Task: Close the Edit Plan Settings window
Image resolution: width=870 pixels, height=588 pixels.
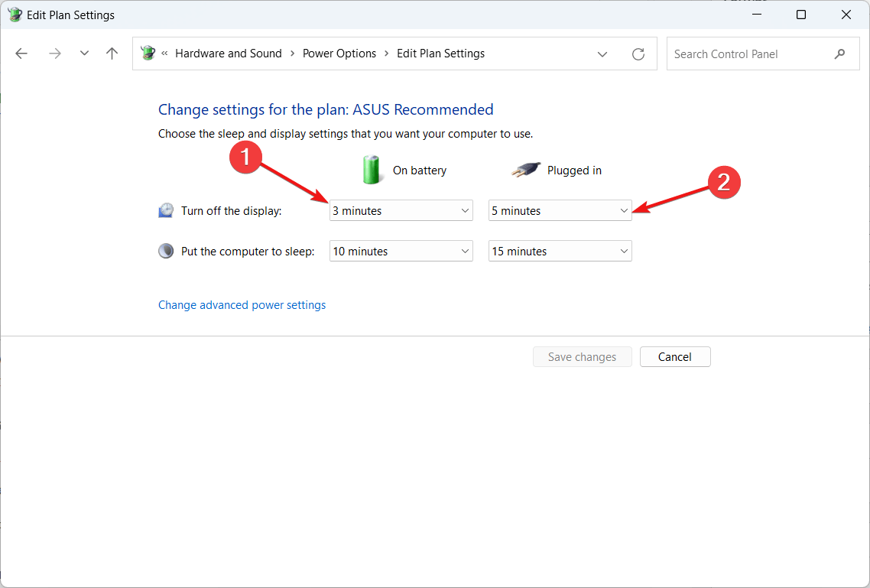Action: (x=846, y=15)
